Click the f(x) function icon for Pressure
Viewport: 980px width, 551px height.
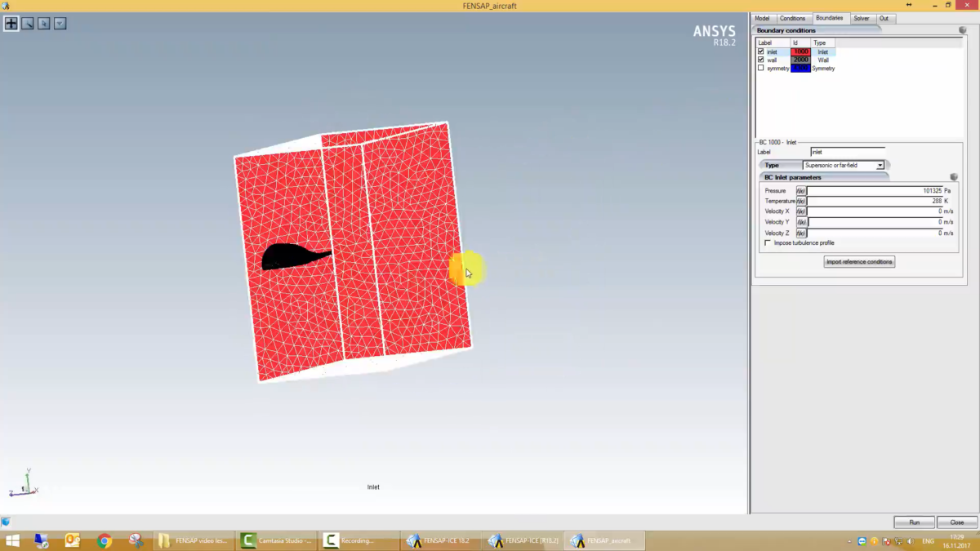coord(801,191)
